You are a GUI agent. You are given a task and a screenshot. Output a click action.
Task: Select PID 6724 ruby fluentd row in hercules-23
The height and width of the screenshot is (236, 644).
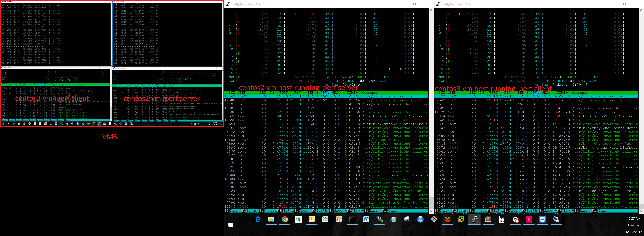pyautogui.click(x=326, y=191)
